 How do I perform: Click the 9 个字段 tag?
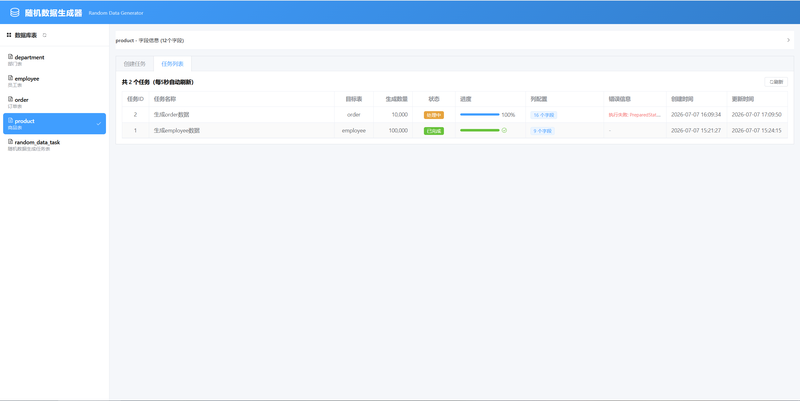[x=542, y=131]
